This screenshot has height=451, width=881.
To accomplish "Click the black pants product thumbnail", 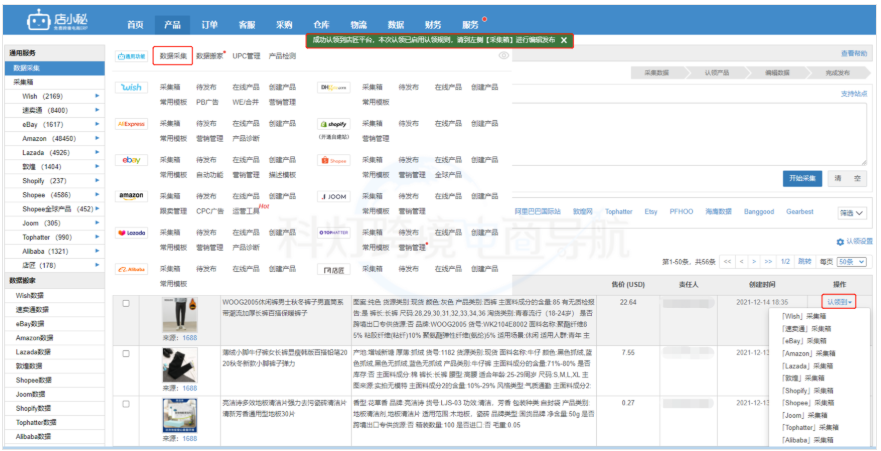I will 180,315.
